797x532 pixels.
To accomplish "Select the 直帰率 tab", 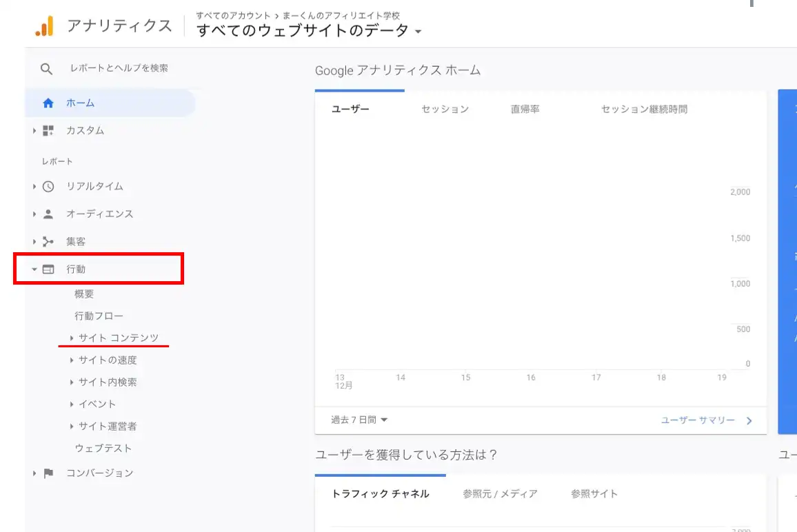I will pyautogui.click(x=525, y=110).
